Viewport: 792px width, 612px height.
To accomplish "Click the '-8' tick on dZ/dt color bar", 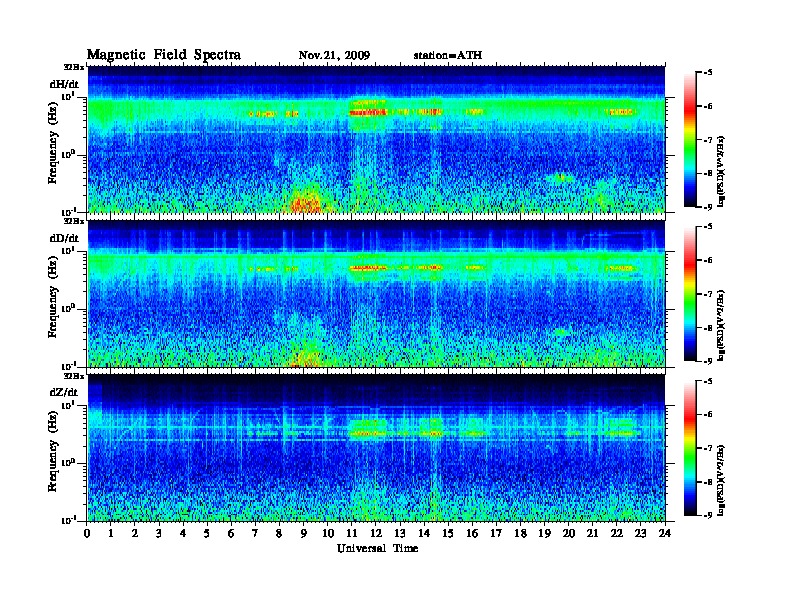I will 708,482.
